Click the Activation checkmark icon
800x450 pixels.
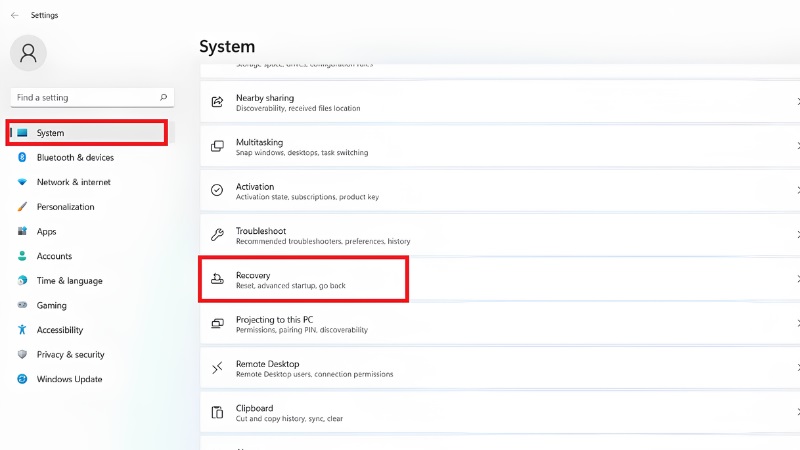coord(217,190)
